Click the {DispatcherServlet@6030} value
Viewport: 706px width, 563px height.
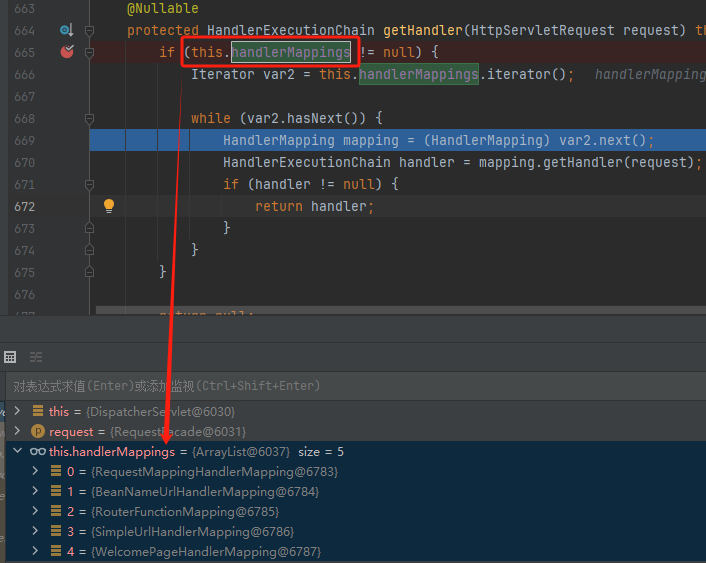(x=160, y=411)
